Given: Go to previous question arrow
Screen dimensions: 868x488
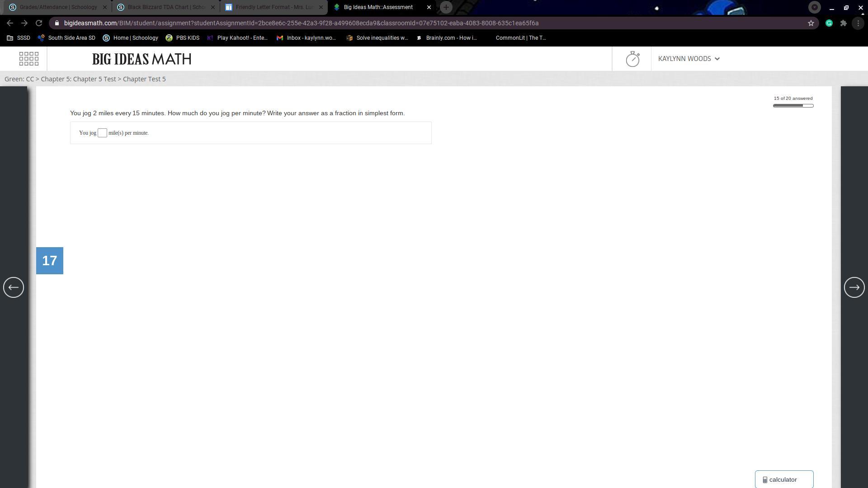Looking at the screenshot, I should (x=14, y=287).
